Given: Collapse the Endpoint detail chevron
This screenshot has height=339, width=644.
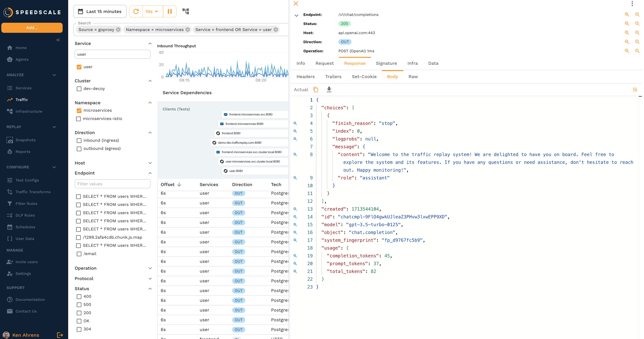Looking at the screenshot, I should pyautogui.click(x=297, y=15).
